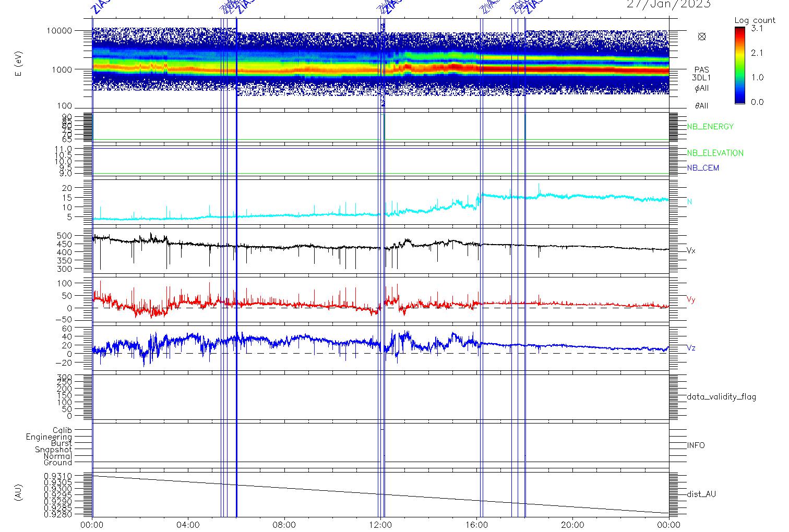
Task: Click the 2.1 colorbar tick label
Action: (757, 53)
